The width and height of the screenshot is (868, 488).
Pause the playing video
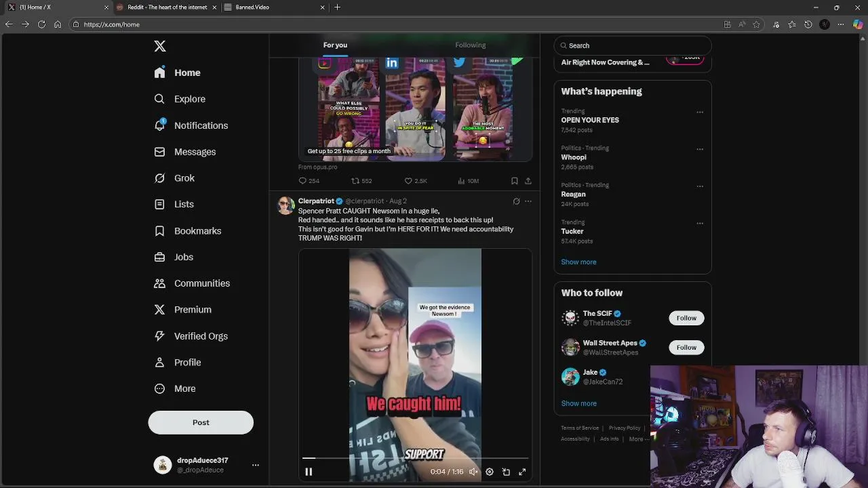(309, 472)
